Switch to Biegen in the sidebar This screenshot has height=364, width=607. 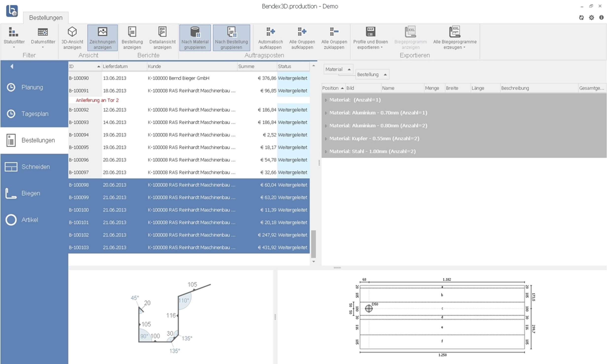pyautogui.click(x=31, y=193)
